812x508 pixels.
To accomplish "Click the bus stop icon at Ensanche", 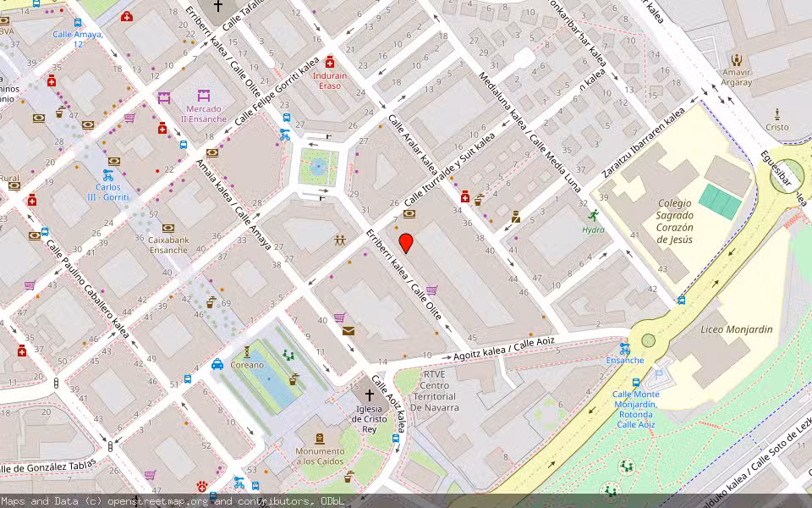I will tap(624, 349).
